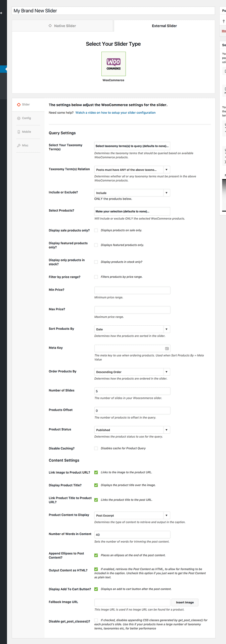The width and height of the screenshot is (226, 644).
Task: Switch to the External Slider tab
Action: [x=164, y=26]
